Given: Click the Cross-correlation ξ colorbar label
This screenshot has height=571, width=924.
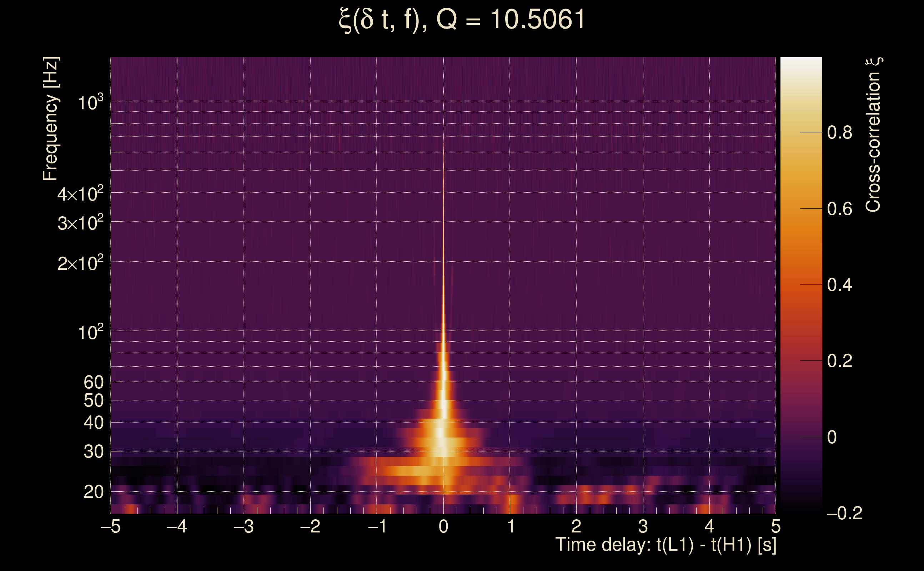Looking at the screenshot, I should coord(873,135).
